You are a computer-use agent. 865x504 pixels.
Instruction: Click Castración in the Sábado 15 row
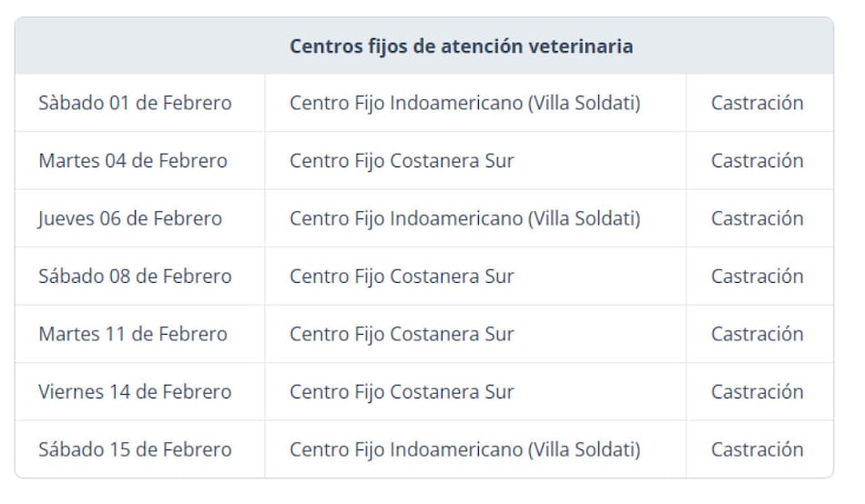pyautogui.click(x=757, y=449)
